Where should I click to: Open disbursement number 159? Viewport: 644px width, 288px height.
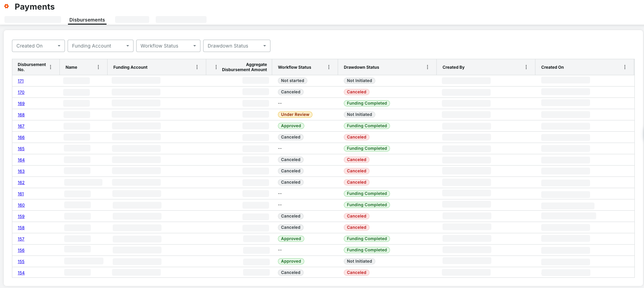pyautogui.click(x=21, y=217)
